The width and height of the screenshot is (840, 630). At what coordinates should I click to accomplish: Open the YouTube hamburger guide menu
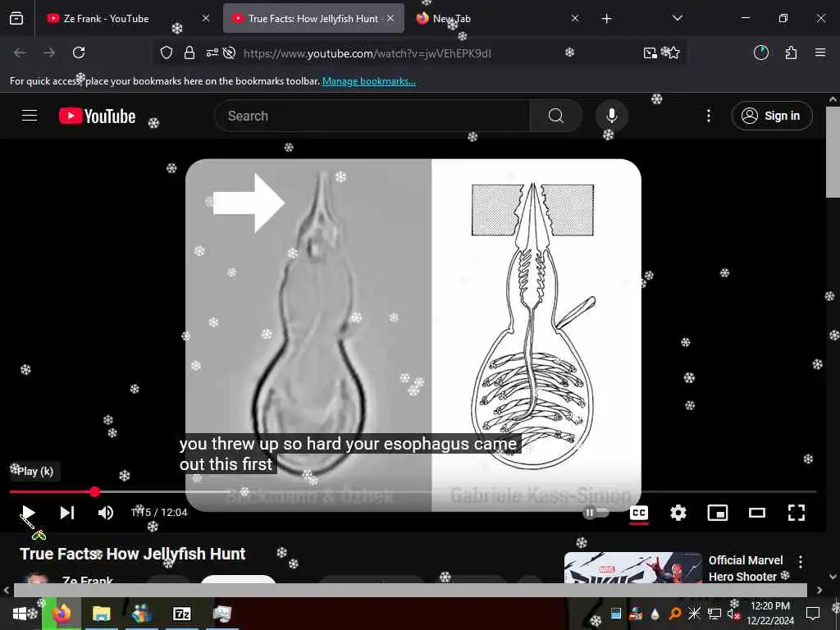pos(30,116)
